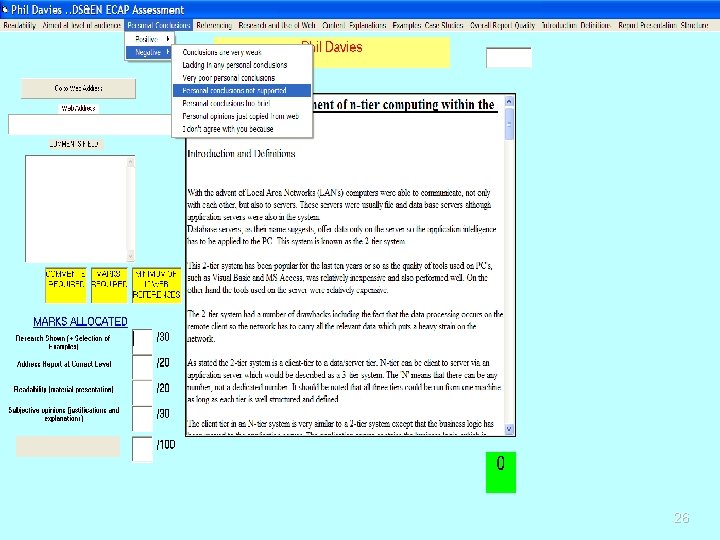Click the Personal Conclusions menu
This screenshot has height=540, width=720.
point(158,25)
